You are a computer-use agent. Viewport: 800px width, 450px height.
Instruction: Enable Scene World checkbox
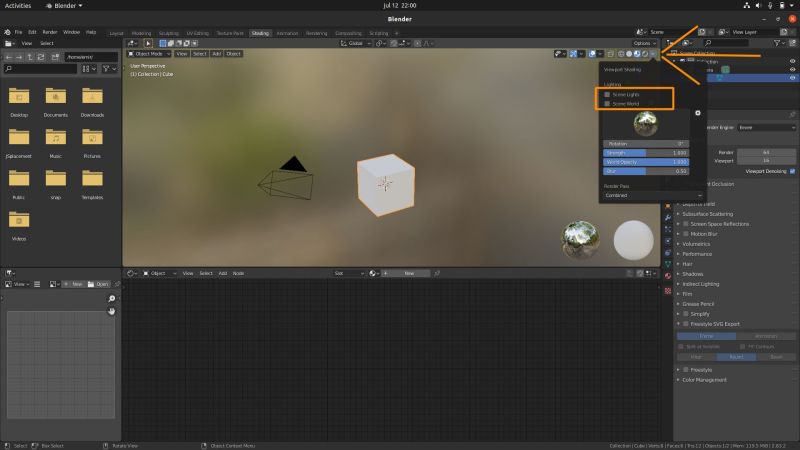(x=607, y=104)
